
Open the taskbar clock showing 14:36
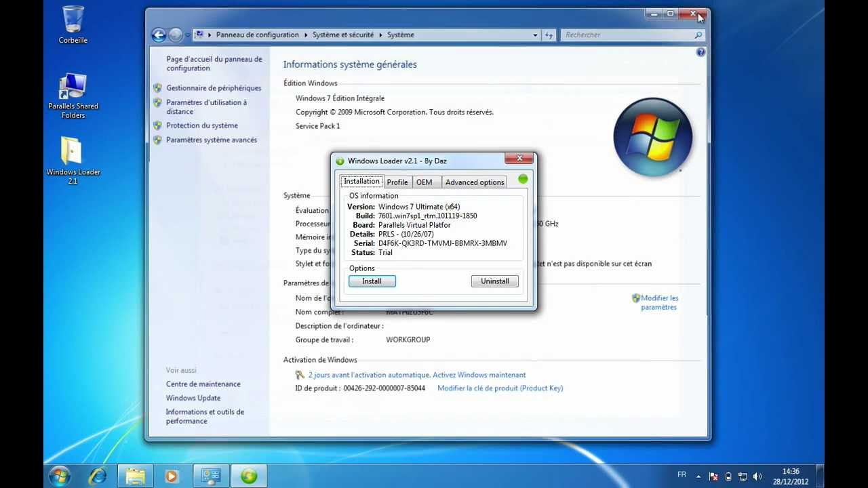(791, 476)
